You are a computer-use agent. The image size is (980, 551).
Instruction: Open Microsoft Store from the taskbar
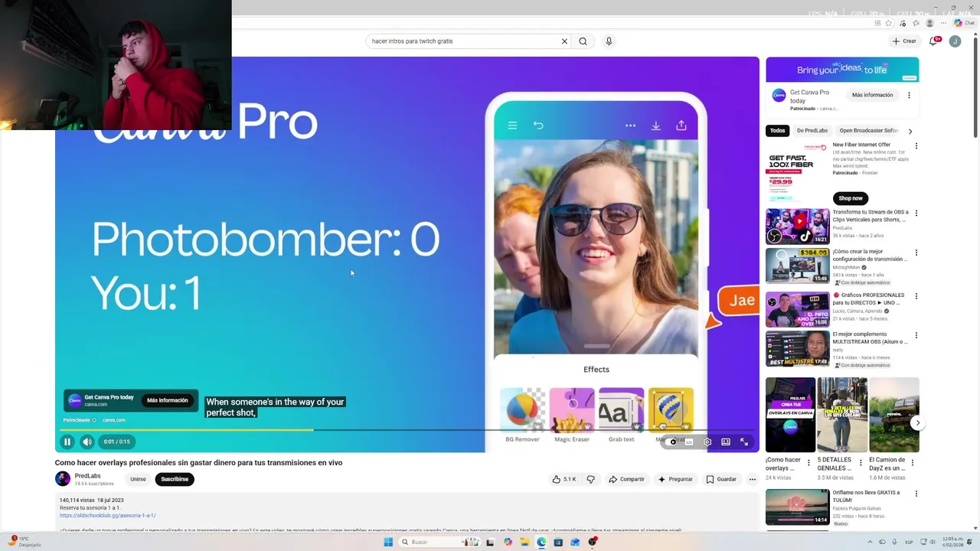[558, 542]
